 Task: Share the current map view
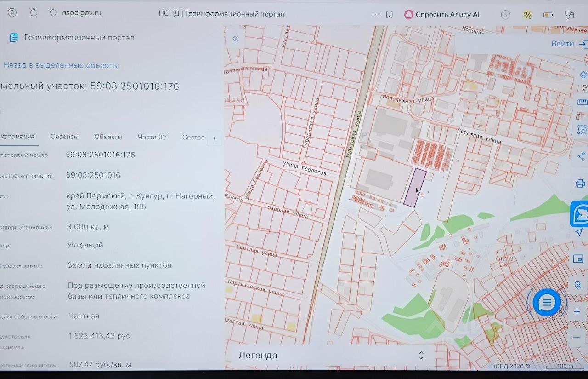coord(581,156)
